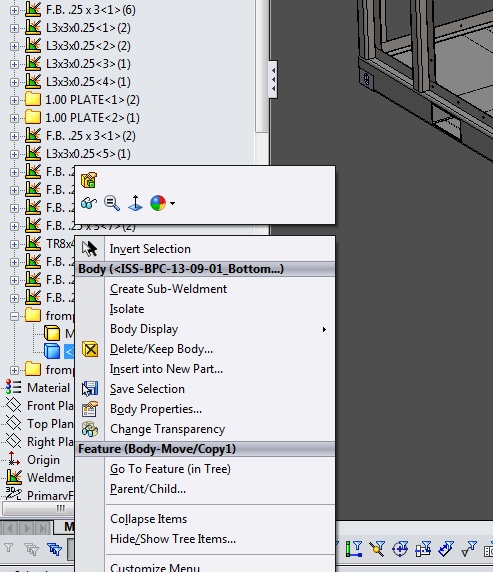Click the filter icon with blue box diagram
Image resolution: width=493 pixels, height=573 pixels.
coord(423,549)
